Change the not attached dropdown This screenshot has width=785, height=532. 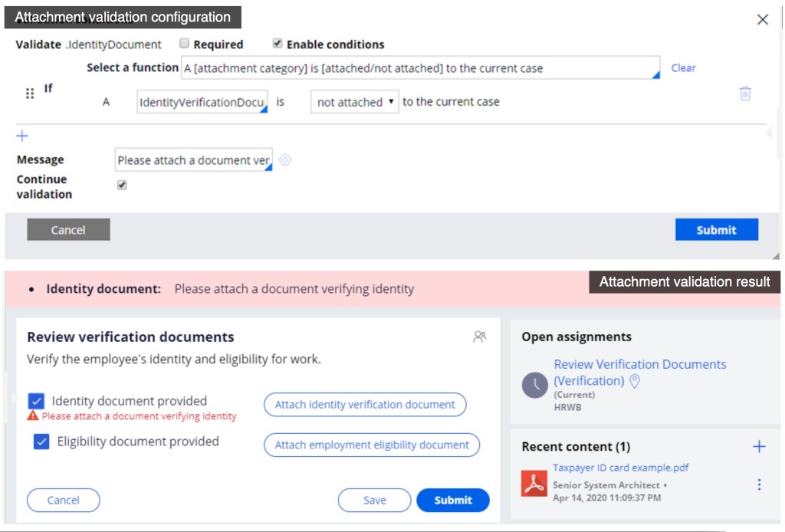(353, 102)
